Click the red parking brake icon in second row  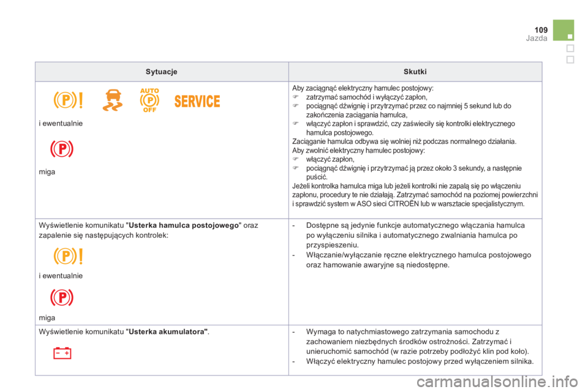(62, 297)
